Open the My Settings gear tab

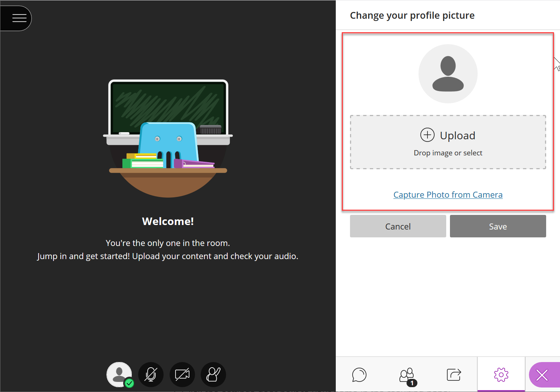click(501, 374)
